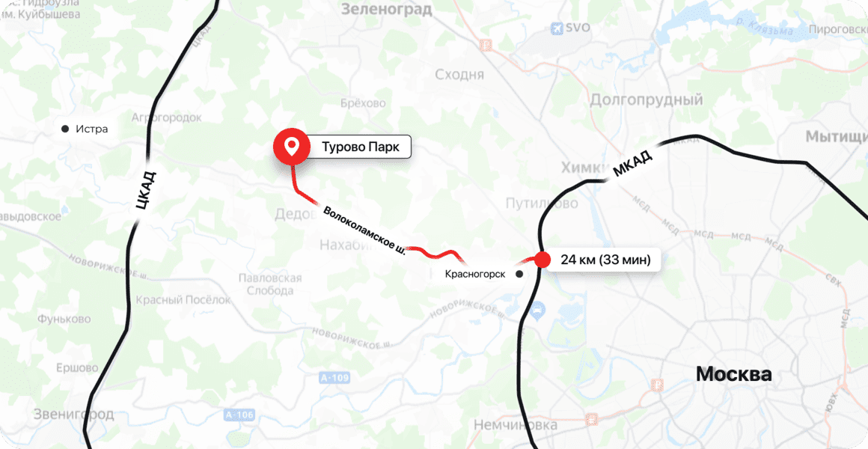
Task: Click the red route endpoint dot on МКАД
Action: 542,260
